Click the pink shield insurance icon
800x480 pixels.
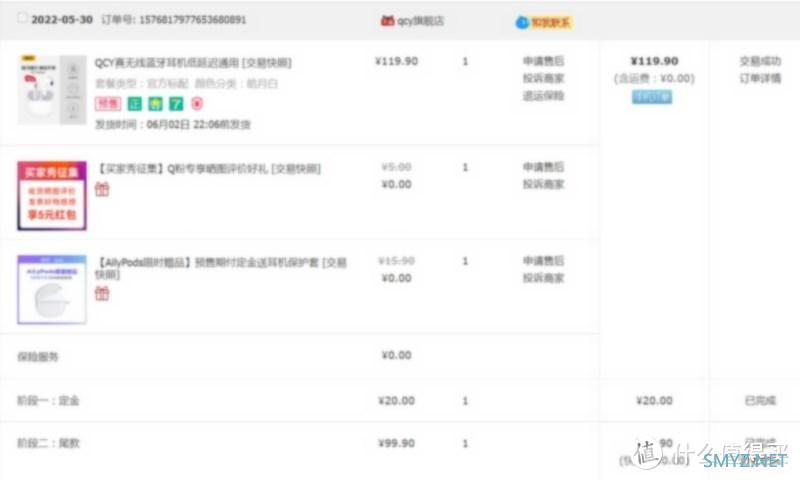197,104
